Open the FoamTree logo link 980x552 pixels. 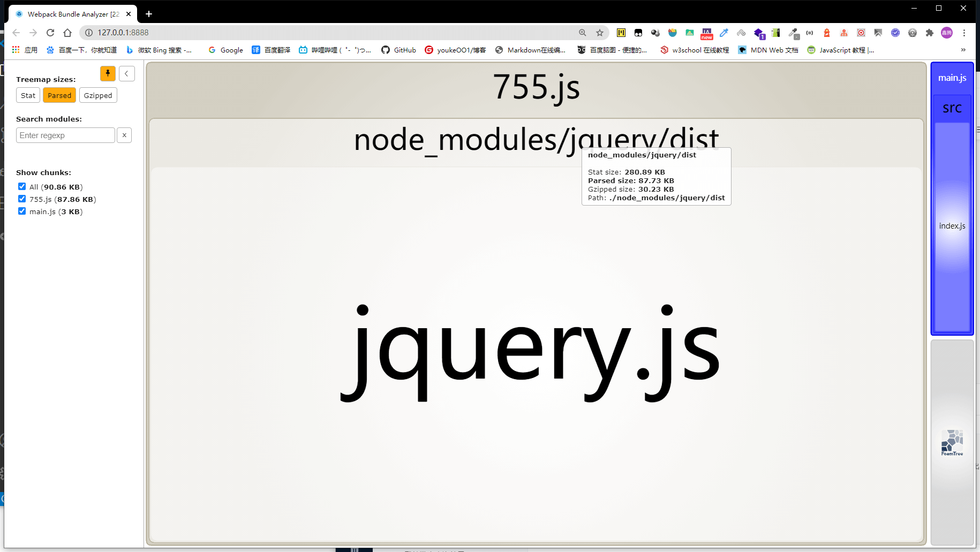952,442
